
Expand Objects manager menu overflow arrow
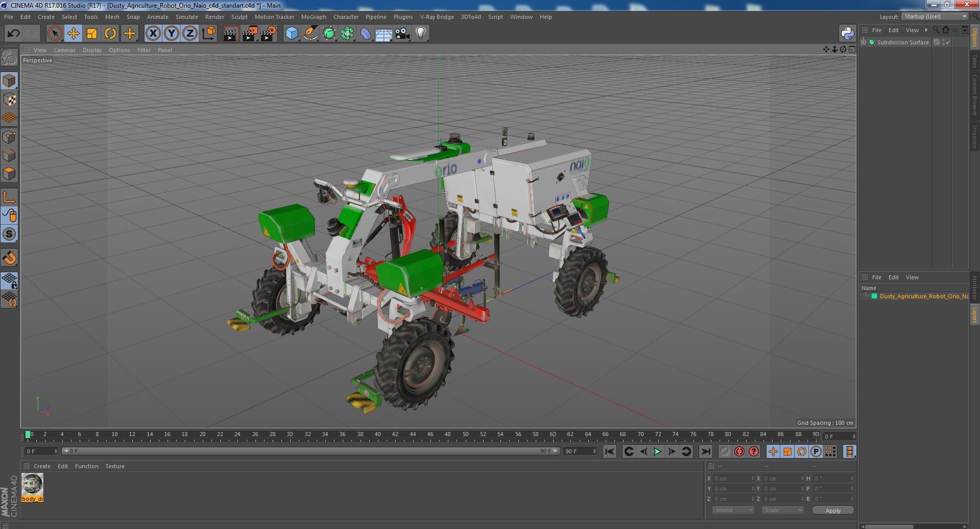pyautogui.click(x=926, y=30)
